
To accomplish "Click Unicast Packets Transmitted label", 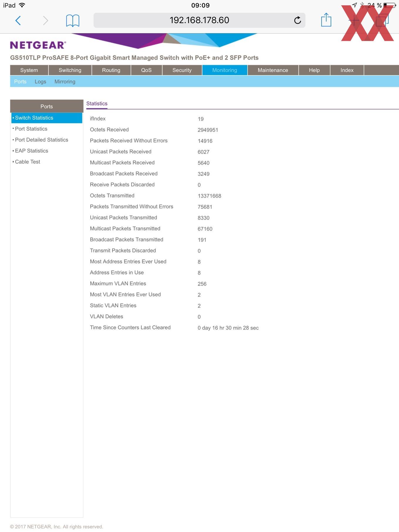I will tap(123, 218).
